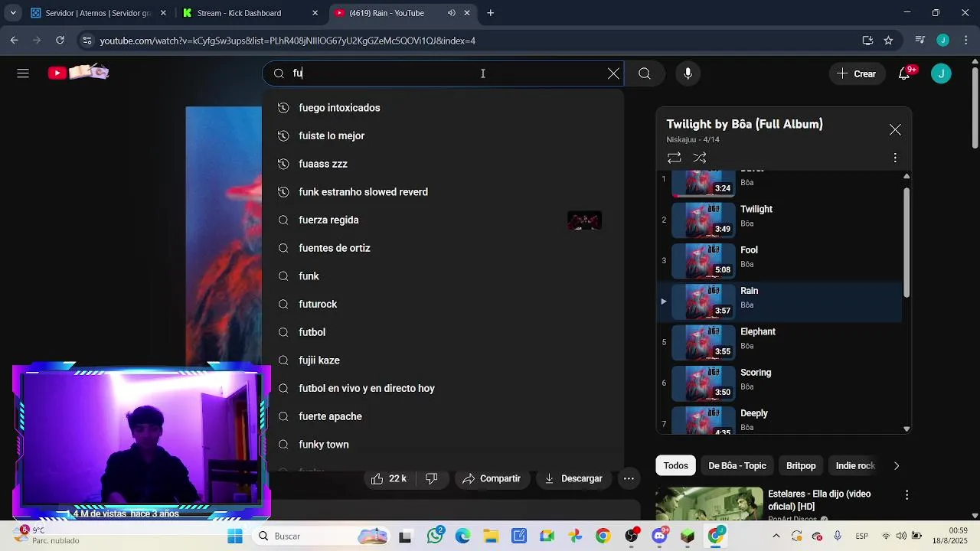Switch to Stream - Kick Dashboard tab

coord(250,13)
